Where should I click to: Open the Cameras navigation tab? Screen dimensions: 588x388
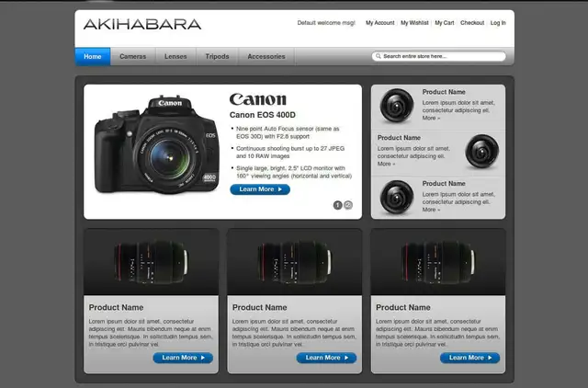coord(132,57)
